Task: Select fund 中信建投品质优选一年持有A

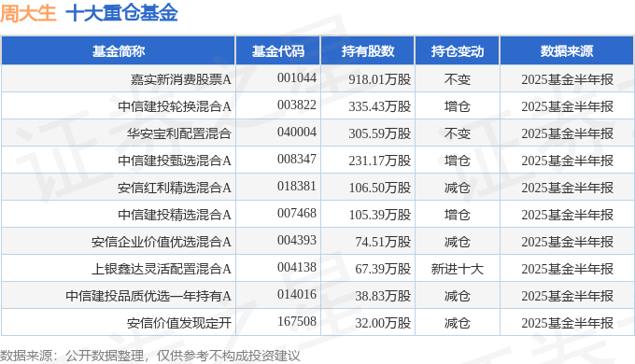Action: (148, 296)
